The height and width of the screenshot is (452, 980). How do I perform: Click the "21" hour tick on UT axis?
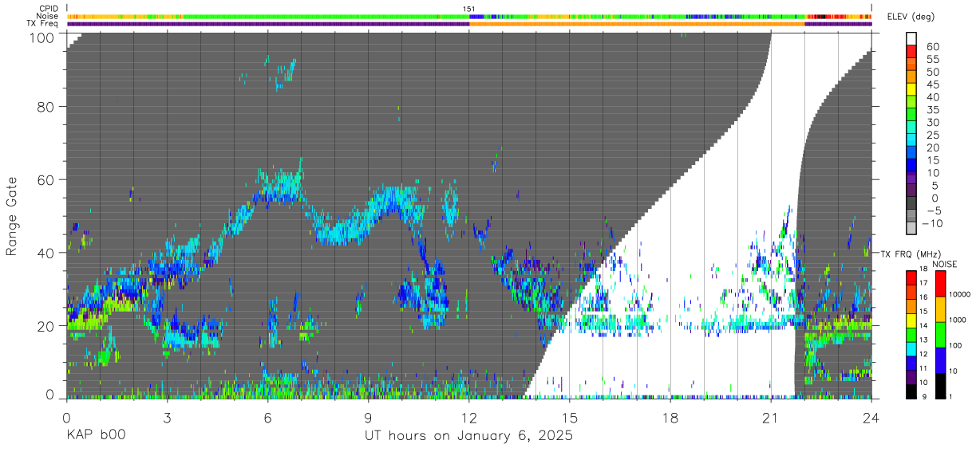pos(771,417)
